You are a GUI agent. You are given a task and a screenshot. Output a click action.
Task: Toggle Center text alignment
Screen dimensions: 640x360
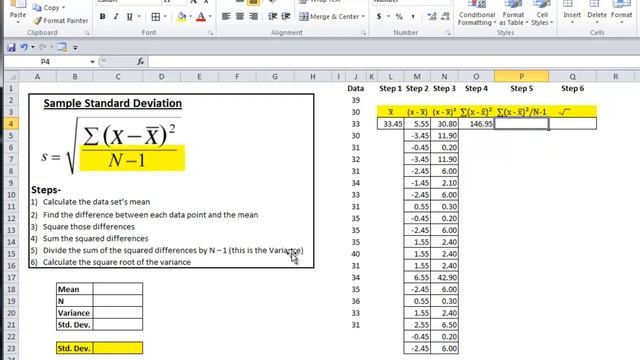[x=240, y=16]
